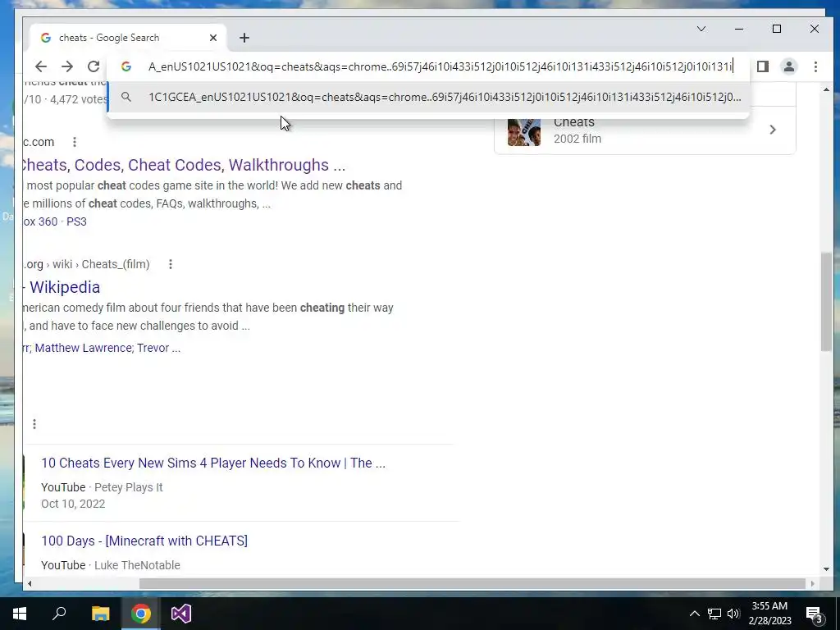Expand the Cheats 2002 film chevron
This screenshot has height=630, width=840.
pos(773,130)
